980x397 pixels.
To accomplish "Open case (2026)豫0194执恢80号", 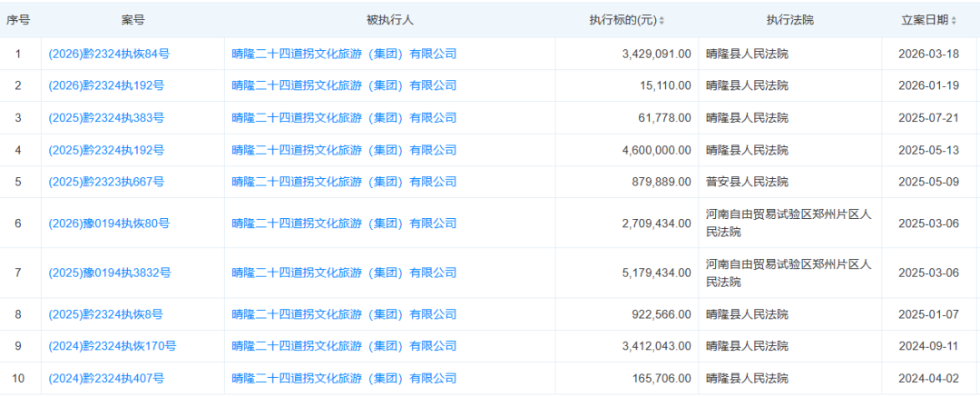I will (x=109, y=223).
